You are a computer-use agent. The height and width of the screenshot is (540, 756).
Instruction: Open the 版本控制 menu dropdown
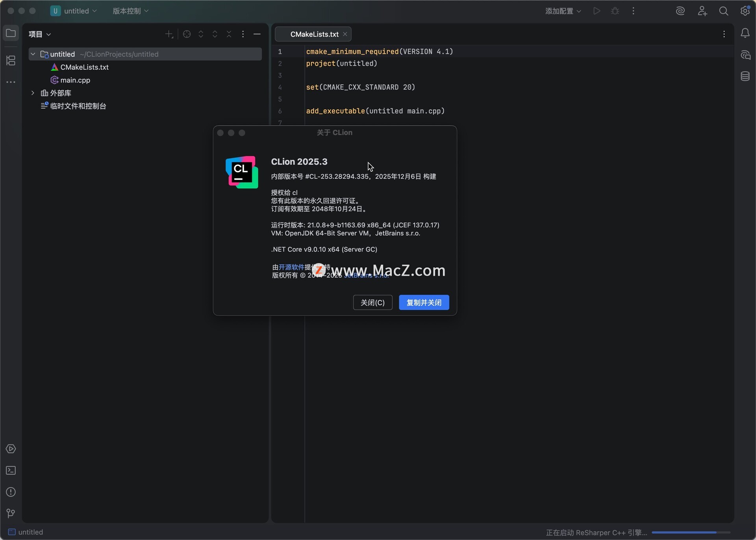(x=131, y=11)
